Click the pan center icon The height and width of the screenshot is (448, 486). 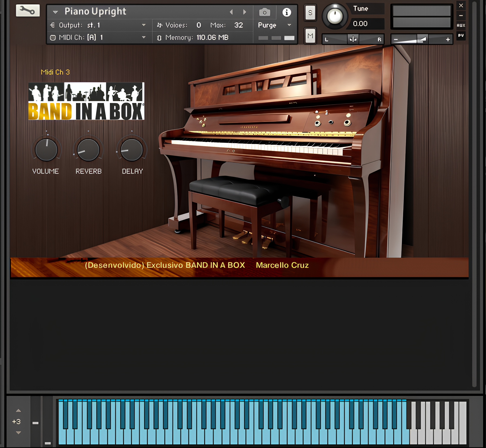pyautogui.click(x=353, y=39)
